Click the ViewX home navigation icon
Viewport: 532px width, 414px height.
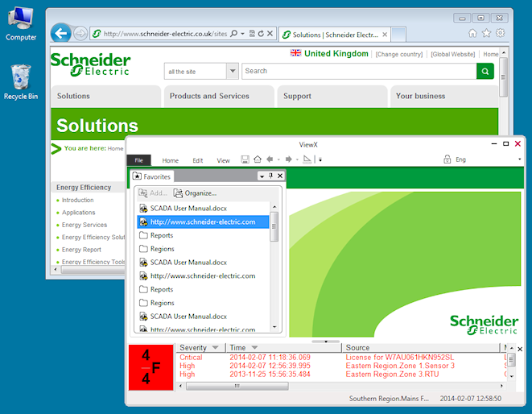click(x=257, y=159)
